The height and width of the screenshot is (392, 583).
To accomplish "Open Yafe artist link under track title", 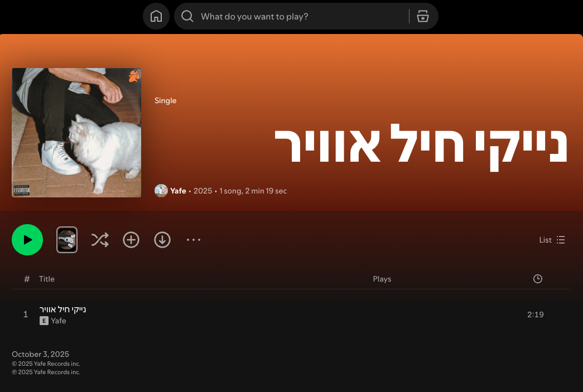I will (x=59, y=321).
